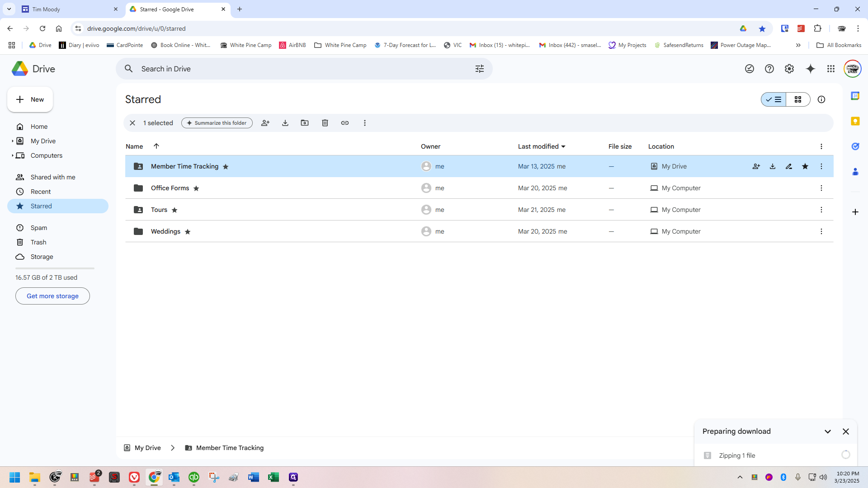This screenshot has width=868, height=488.
Task: Click Get more storage button
Action: (52, 296)
